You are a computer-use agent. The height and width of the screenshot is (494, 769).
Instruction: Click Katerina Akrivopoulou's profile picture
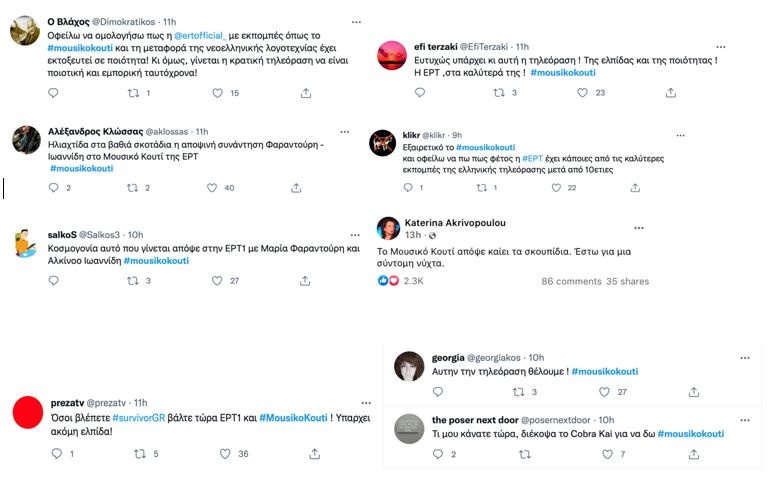point(388,228)
